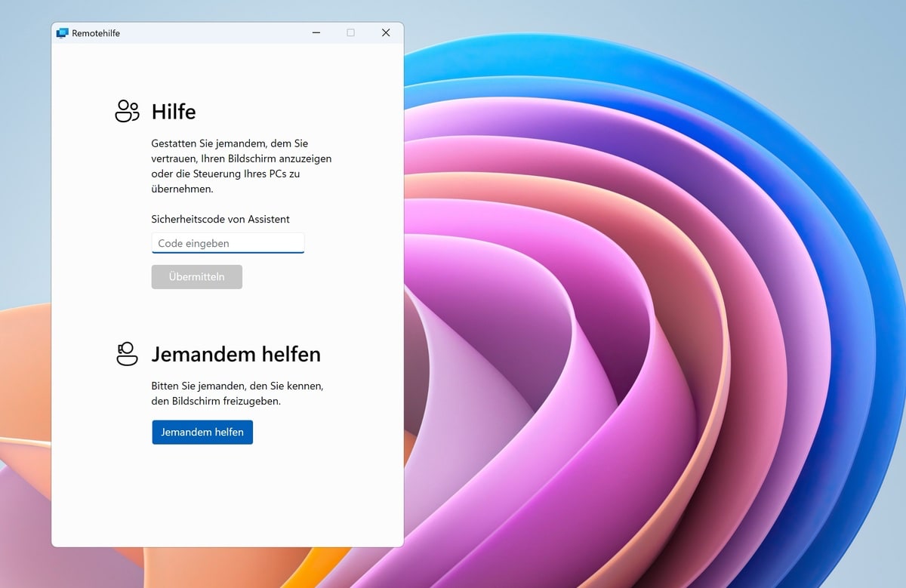Viewport: 906px width, 588px height.
Task: Minimize the Remotehilfe window
Action: pyautogui.click(x=316, y=32)
